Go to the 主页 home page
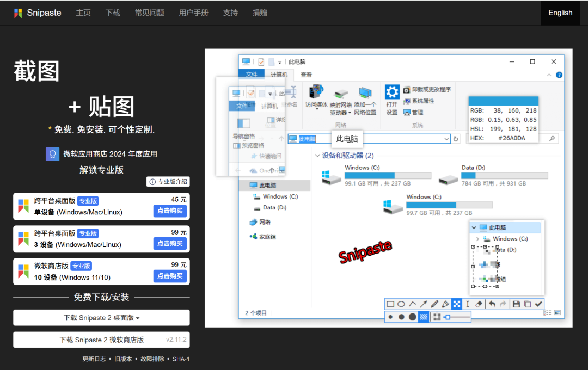The image size is (588, 370). (83, 13)
